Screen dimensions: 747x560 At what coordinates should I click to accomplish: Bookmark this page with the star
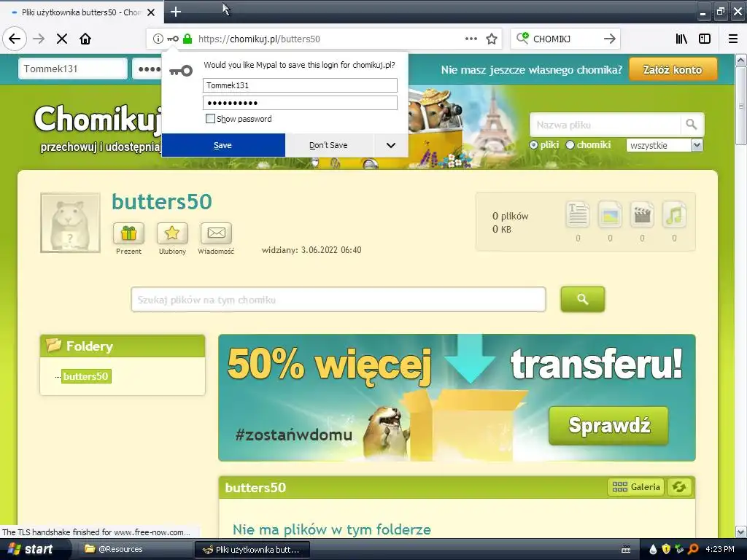pyautogui.click(x=492, y=39)
